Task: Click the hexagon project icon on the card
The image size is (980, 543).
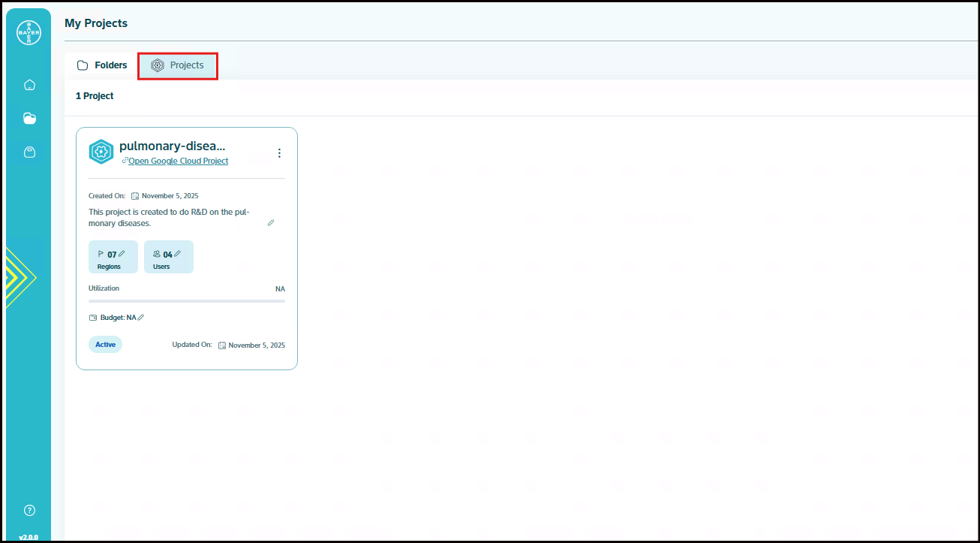Action: click(101, 152)
